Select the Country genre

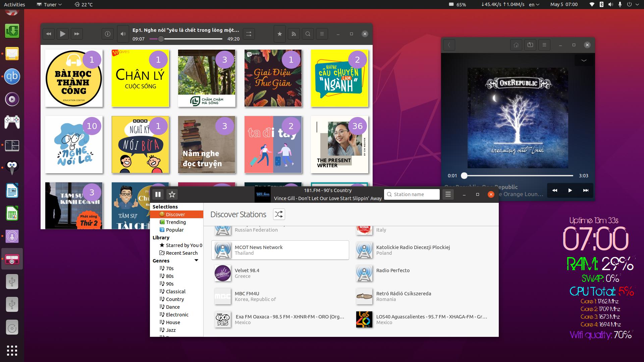[176, 299]
